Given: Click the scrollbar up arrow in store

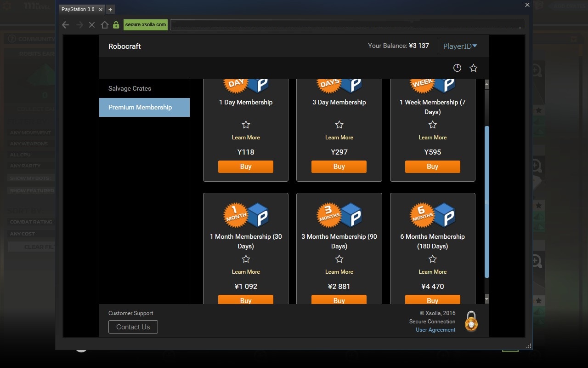Looking at the screenshot, I should point(487,85).
